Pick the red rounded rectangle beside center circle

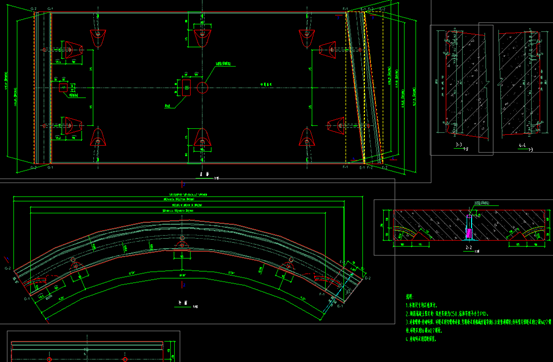[186, 88]
